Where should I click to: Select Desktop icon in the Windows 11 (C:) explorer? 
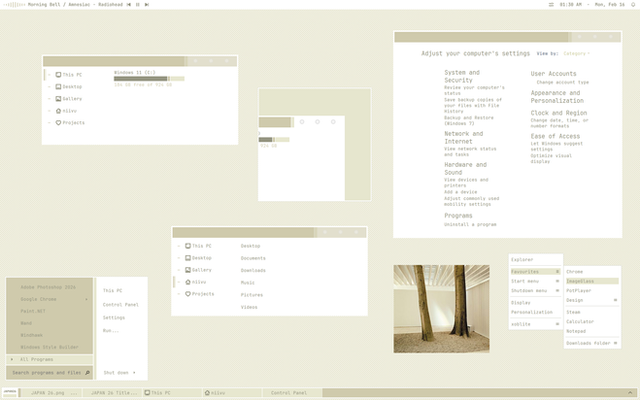tap(58, 87)
